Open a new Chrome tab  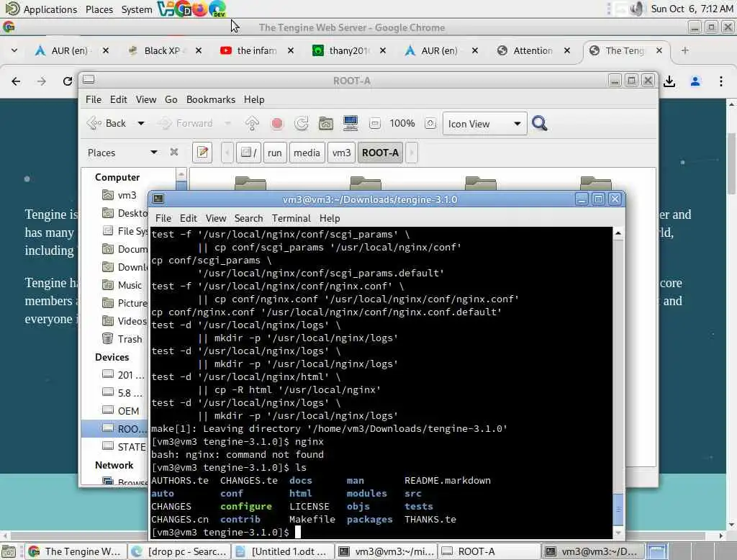click(685, 50)
